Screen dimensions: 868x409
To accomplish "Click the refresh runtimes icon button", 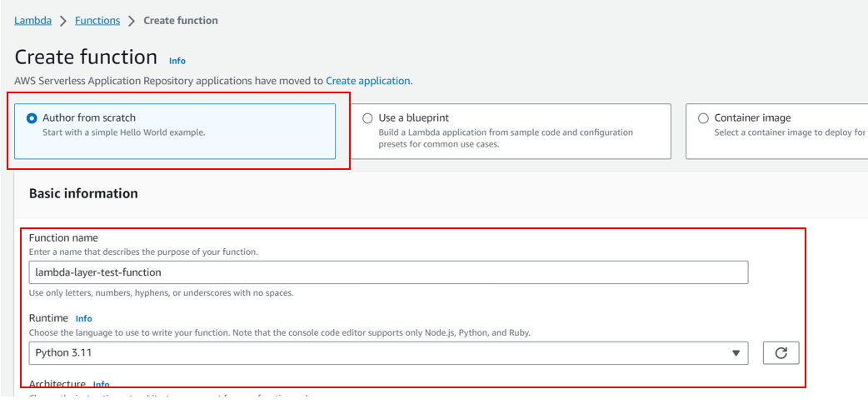I will point(781,353).
